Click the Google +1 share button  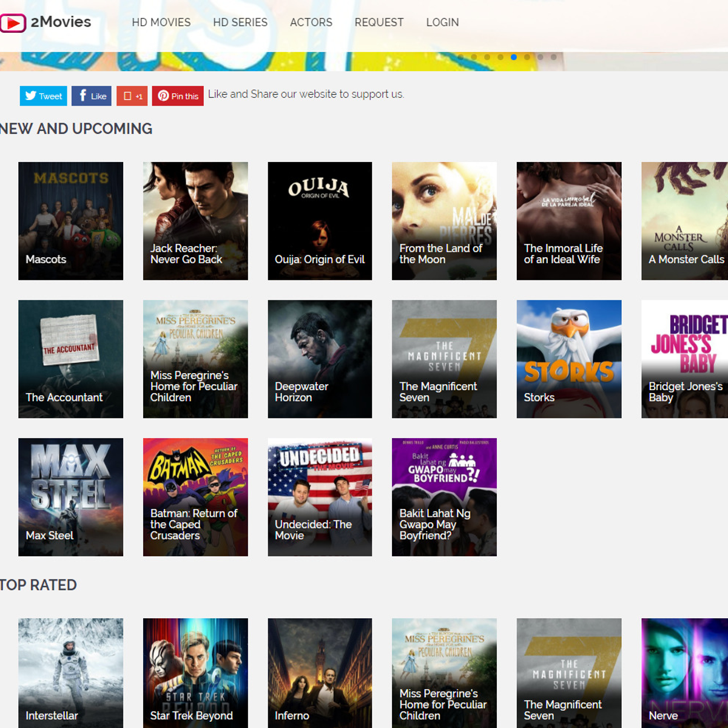[132, 96]
